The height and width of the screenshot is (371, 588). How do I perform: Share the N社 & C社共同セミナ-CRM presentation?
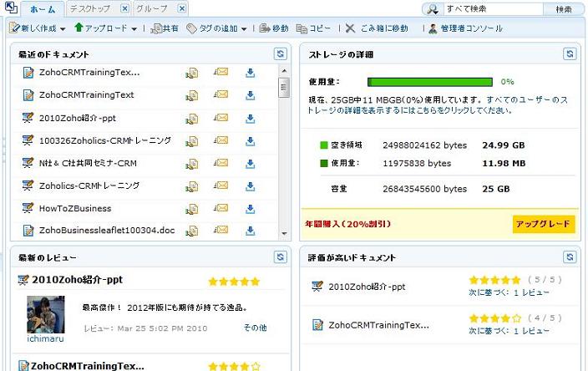coord(191,164)
